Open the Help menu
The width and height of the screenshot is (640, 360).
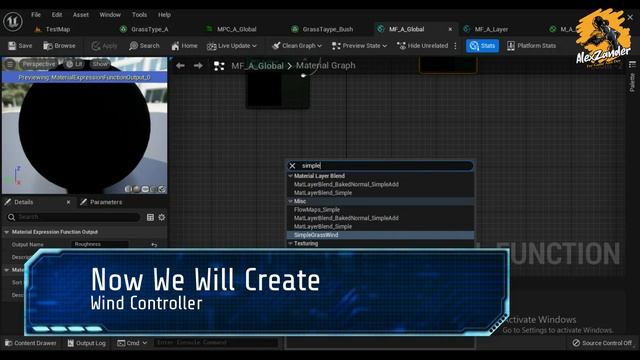coord(164,15)
